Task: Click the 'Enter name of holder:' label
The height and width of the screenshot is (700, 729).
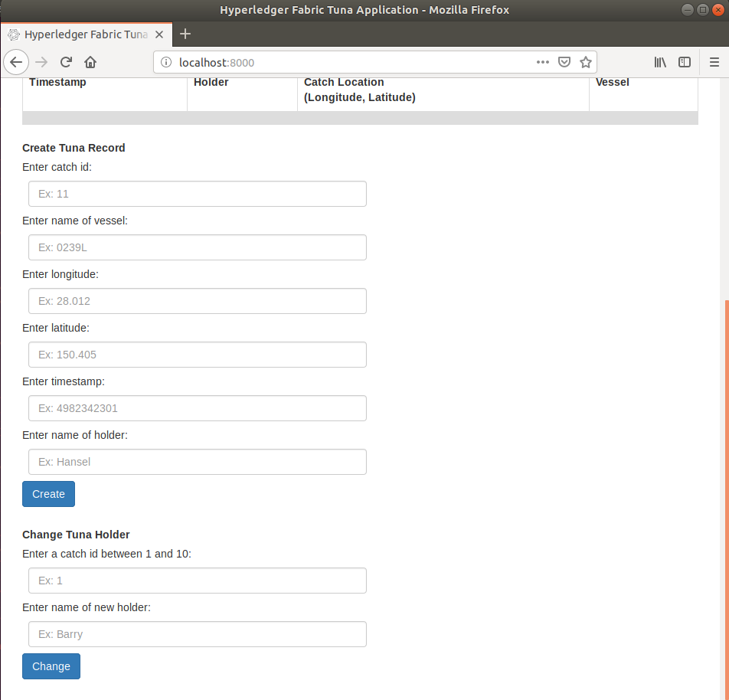Action: 75,435
